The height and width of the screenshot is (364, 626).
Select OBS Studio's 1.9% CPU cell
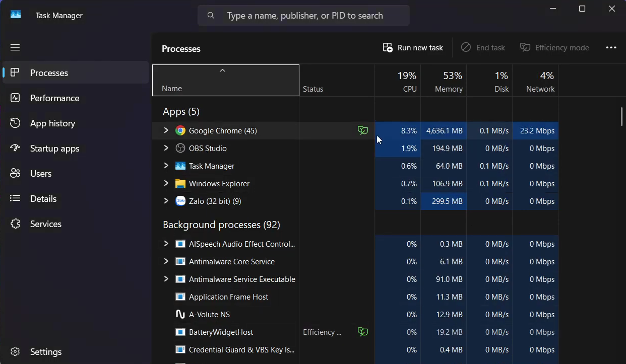[x=398, y=149]
